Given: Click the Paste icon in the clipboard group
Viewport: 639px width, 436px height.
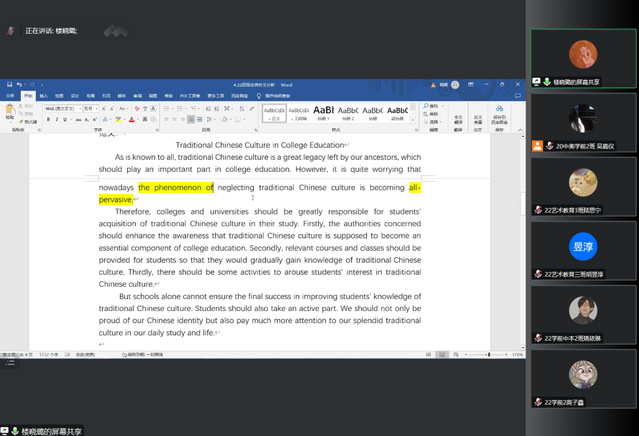Looking at the screenshot, I should click(10, 112).
